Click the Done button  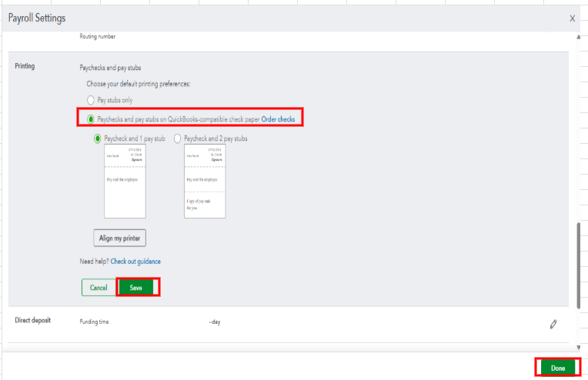(x=558, y=368)
